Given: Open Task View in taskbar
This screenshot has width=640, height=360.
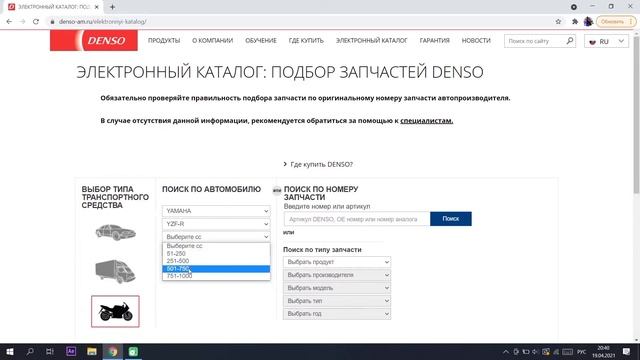Looking at the screenshot, I should (x=50, y=351).
